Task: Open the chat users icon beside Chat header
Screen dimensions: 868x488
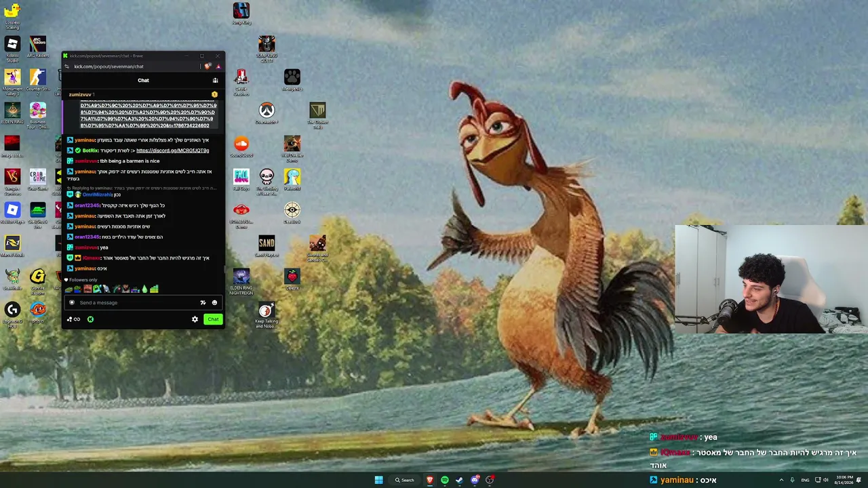Action: tap(215, 80)
